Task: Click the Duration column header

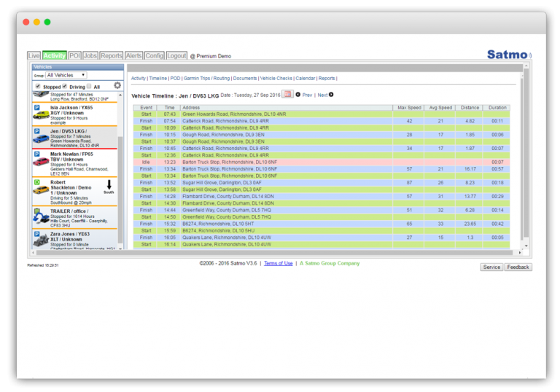Action: coord(497,107)
